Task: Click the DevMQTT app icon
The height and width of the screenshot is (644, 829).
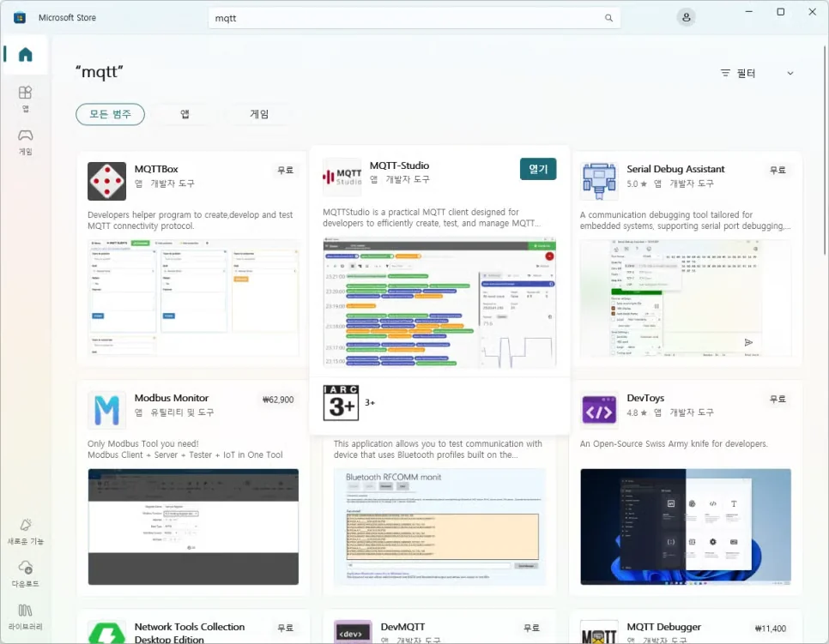Action: pyautogui.click(x=354, y=632)
